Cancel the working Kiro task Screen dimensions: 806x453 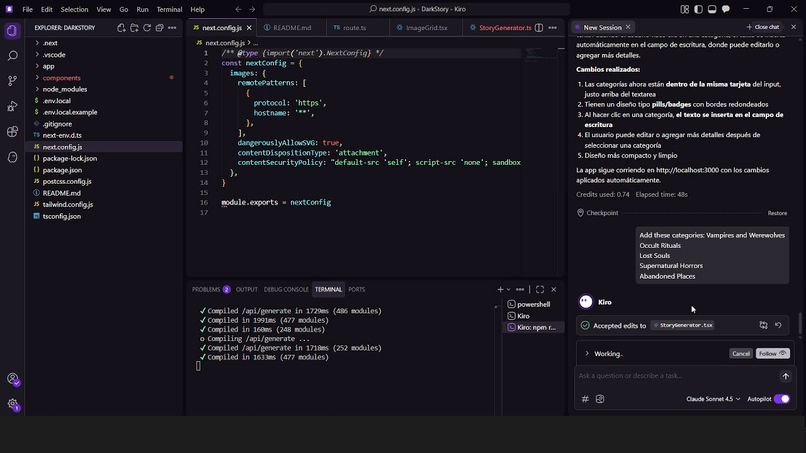click(741, 354)
